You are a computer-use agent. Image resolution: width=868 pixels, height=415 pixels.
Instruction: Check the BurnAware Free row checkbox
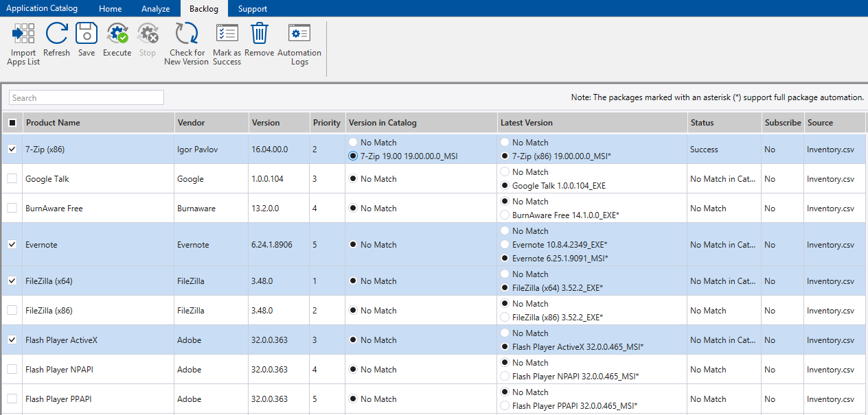tap(12, 208)
